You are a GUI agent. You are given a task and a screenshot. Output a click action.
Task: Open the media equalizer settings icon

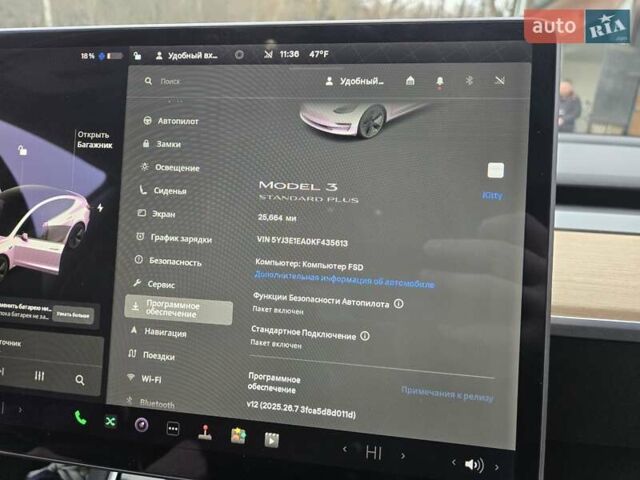point(39,376)
